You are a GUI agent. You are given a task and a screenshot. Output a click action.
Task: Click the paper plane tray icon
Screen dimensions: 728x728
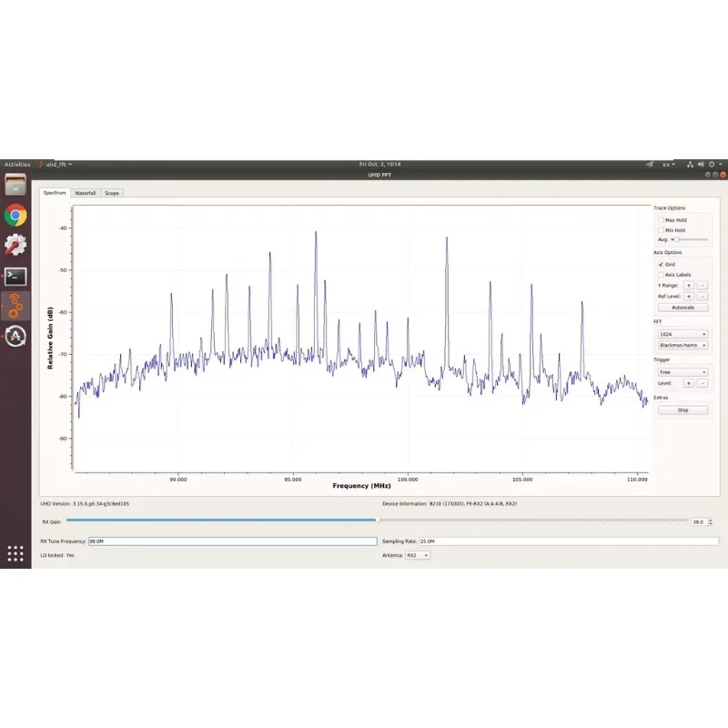pos(650,165)
